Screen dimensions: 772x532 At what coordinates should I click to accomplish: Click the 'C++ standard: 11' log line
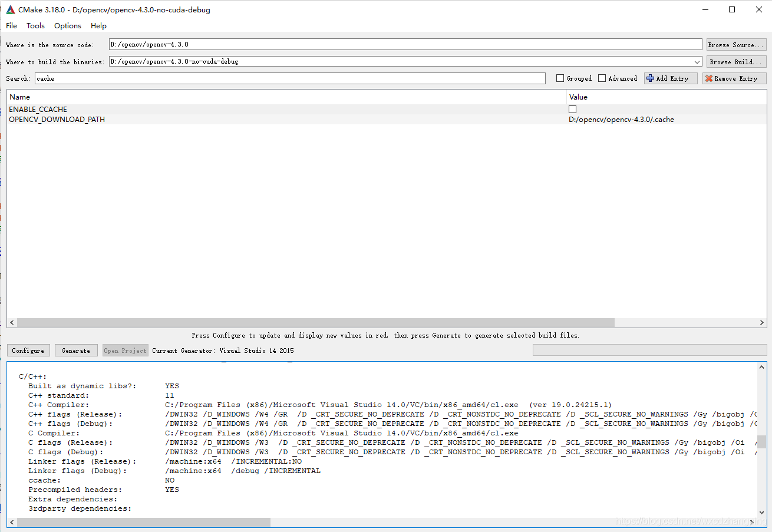point(101,395)
